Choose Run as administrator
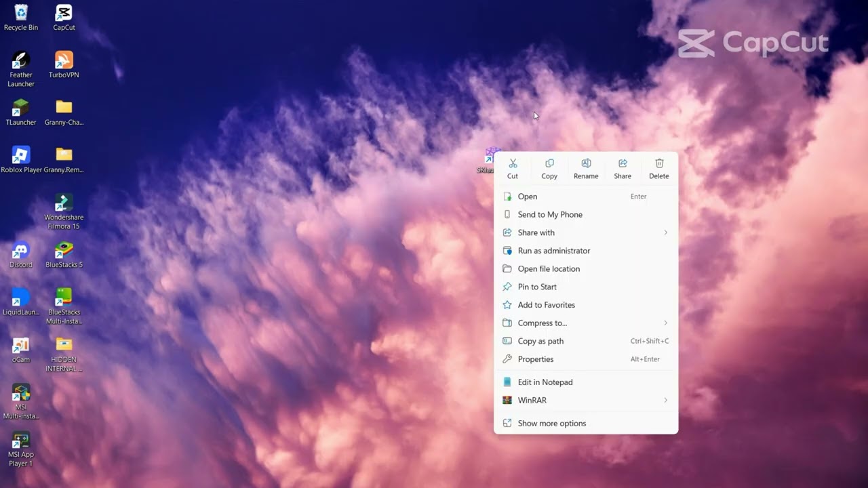 tap(586, 251)
